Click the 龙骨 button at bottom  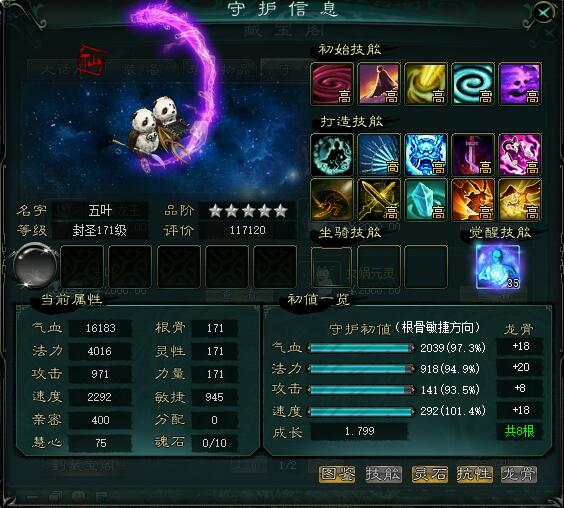[x=519, y=474]
